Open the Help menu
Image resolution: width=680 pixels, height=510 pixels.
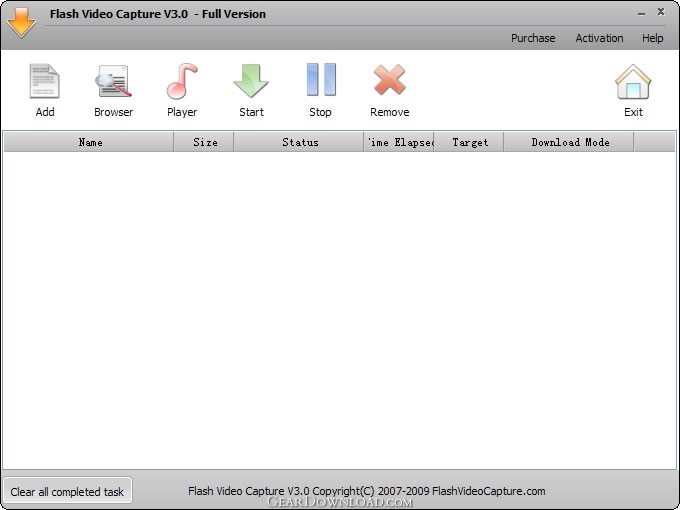click(653, 38)
